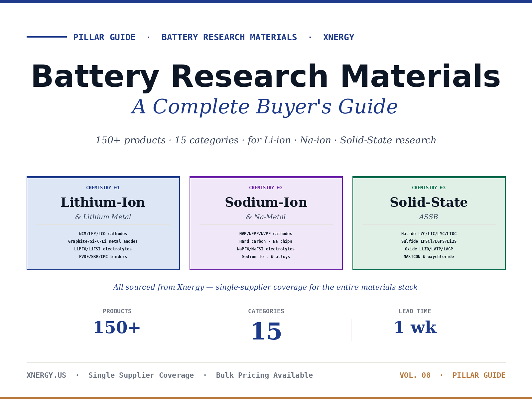Viewport: 532px width, 399px height.
Task: Click "& Lithium Metal" subheading
Action: (x=103, y=217)
